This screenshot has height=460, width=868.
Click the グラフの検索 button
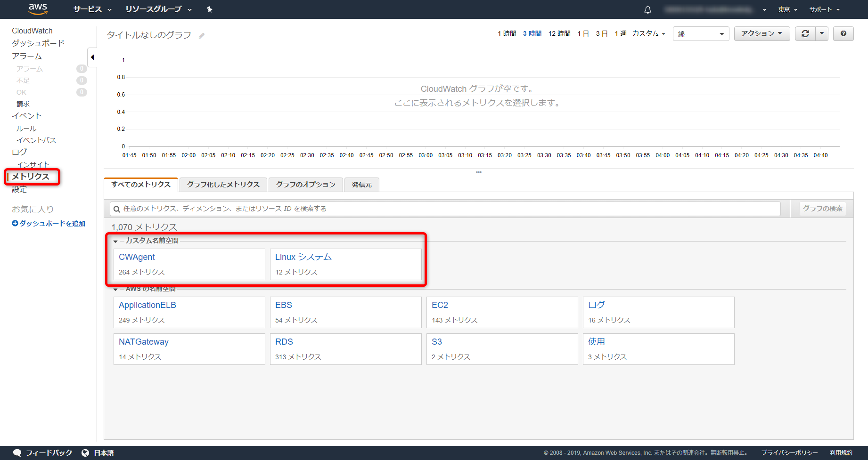coord(822,209)
